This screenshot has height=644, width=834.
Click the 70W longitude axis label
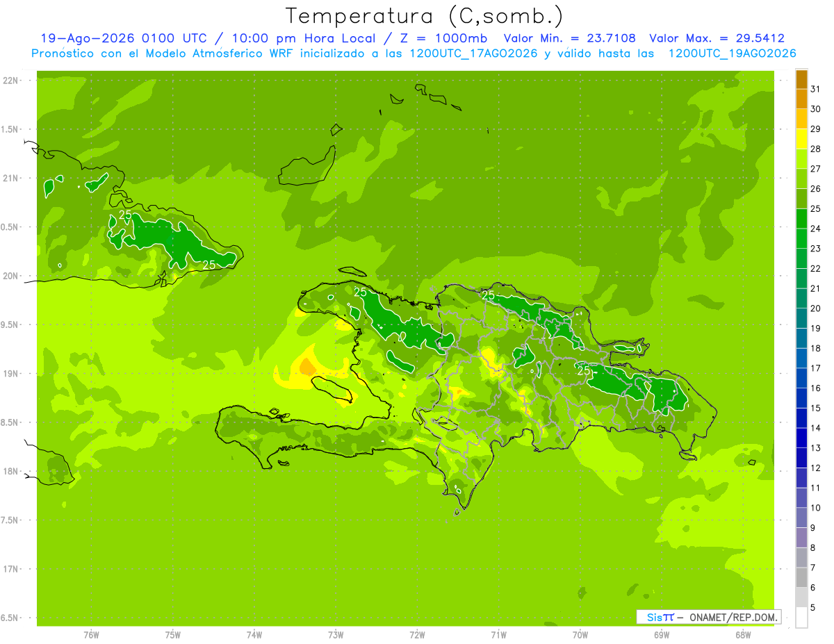coord(580,635)
